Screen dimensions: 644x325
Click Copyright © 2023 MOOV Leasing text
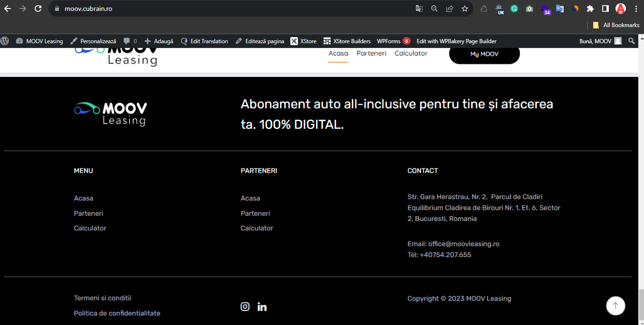click(459, 298)
